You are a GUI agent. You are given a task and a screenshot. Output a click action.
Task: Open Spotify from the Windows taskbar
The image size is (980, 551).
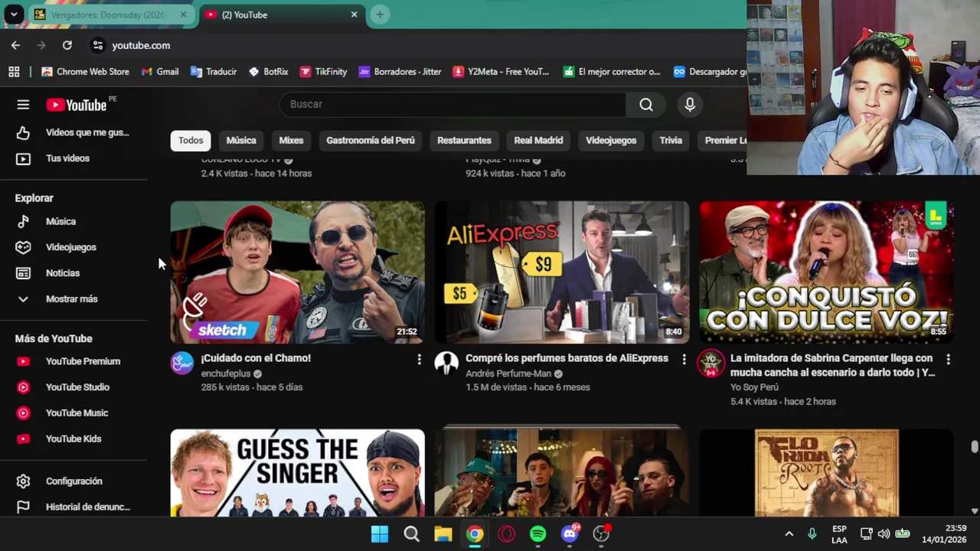(537, 534)
